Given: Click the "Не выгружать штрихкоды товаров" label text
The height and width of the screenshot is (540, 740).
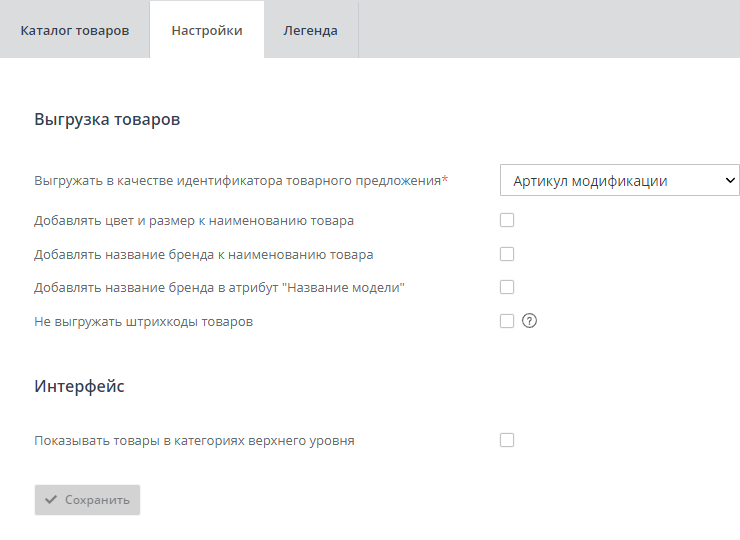Looking at the screenshot, I should 143,322.
